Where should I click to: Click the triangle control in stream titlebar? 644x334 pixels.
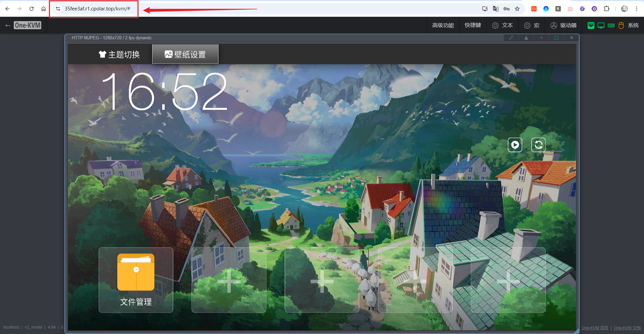pyautogui.click(x=526, y=38)
